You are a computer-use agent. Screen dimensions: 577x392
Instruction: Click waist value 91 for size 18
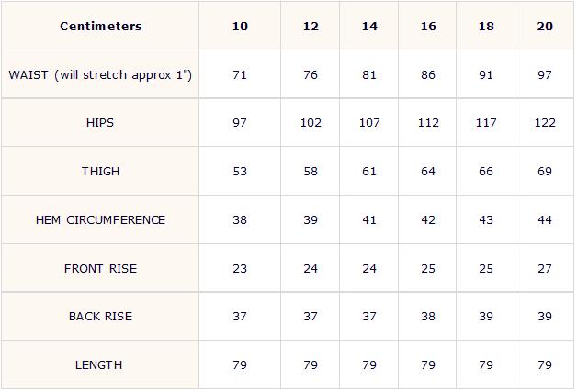pos(486,74)
